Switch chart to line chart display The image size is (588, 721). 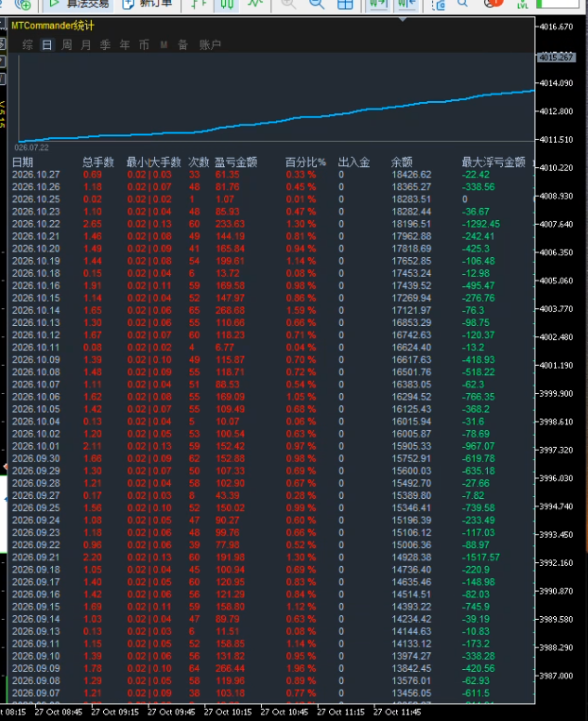(254, 5)
